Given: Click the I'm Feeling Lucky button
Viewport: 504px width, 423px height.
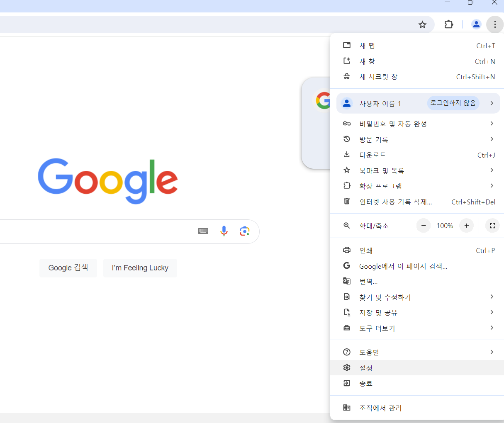Looking at the screenshot, I should 140,268.
